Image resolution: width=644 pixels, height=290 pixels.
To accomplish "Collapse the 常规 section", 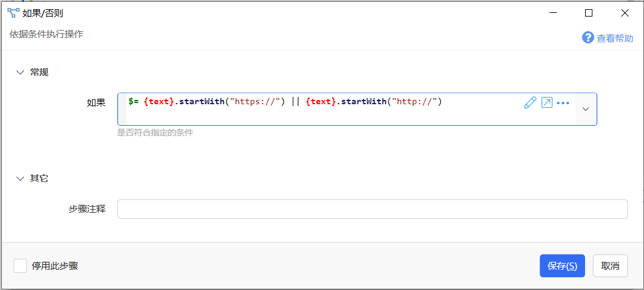I will point(20,72).
